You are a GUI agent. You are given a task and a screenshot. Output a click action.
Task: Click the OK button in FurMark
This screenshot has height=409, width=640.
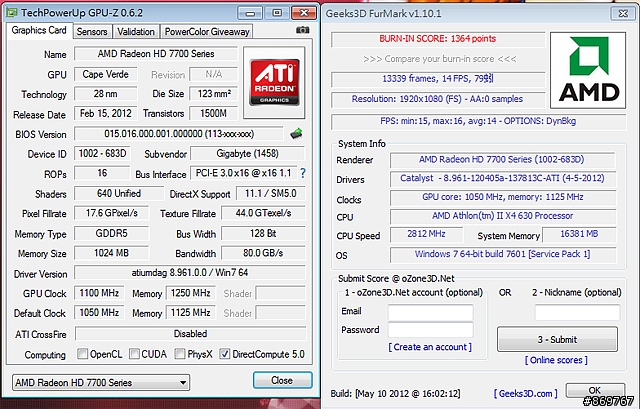[595, 390]
